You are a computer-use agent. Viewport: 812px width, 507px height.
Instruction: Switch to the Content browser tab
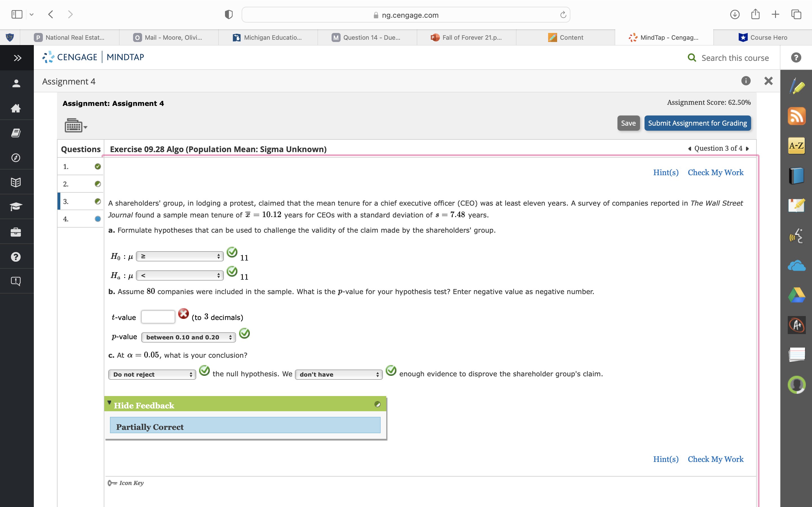pyautogui.click(x=566, y=37)
